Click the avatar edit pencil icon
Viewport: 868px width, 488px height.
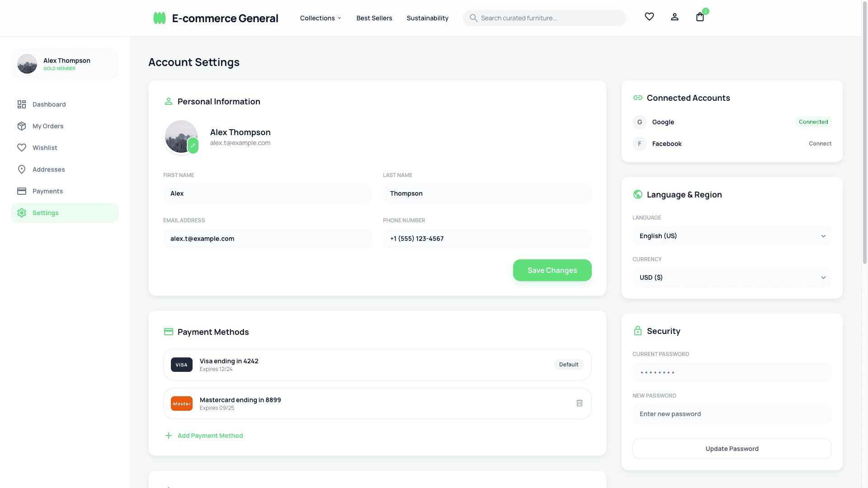coord(193,145)
